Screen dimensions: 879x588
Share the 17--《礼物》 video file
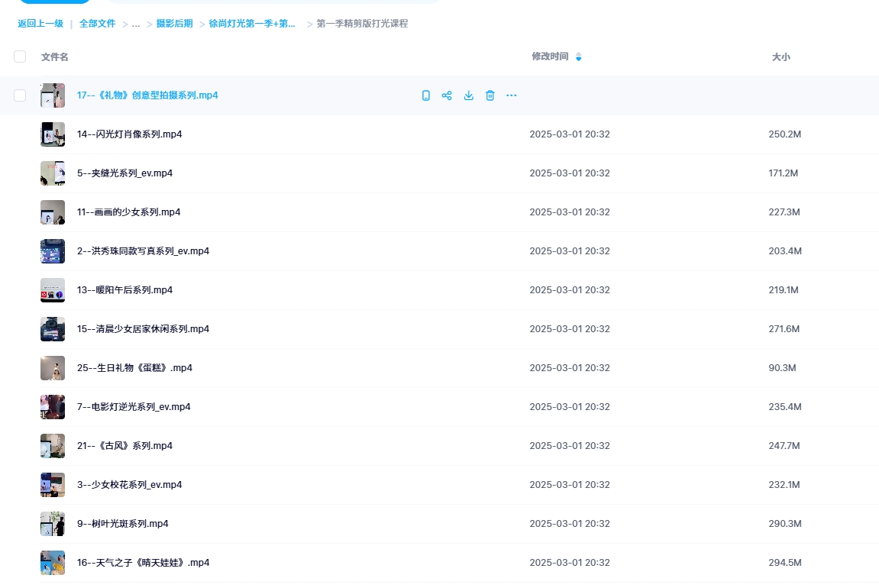(448, 95)
